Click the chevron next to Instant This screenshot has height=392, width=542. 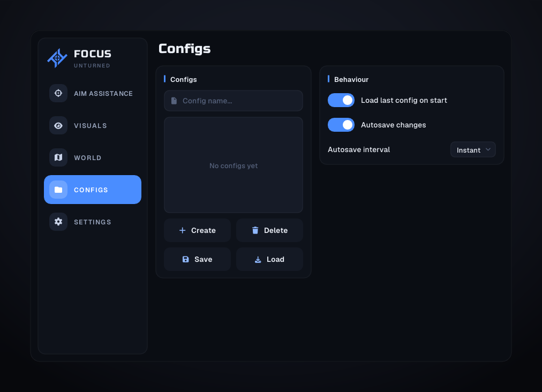[x=488, y=150]
